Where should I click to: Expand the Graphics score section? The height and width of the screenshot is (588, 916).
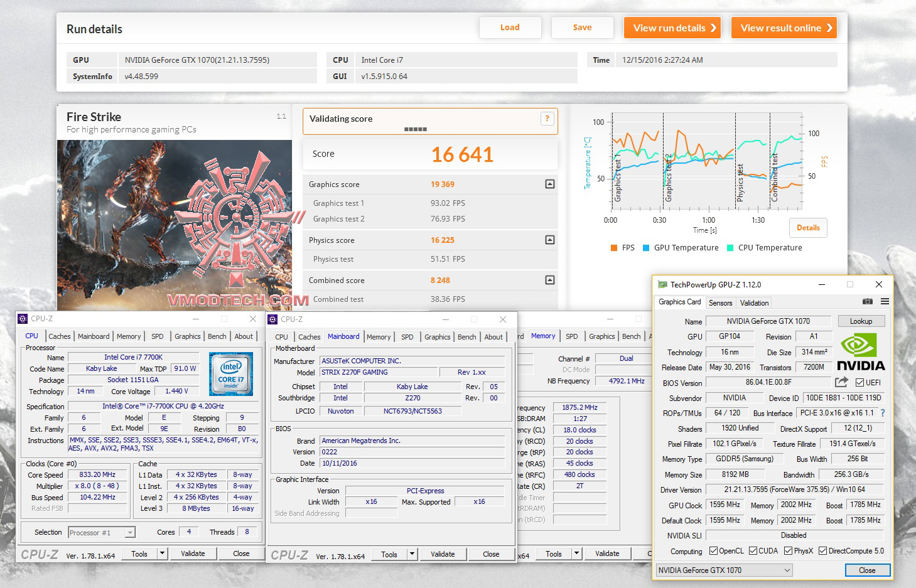tap(550, 184)
